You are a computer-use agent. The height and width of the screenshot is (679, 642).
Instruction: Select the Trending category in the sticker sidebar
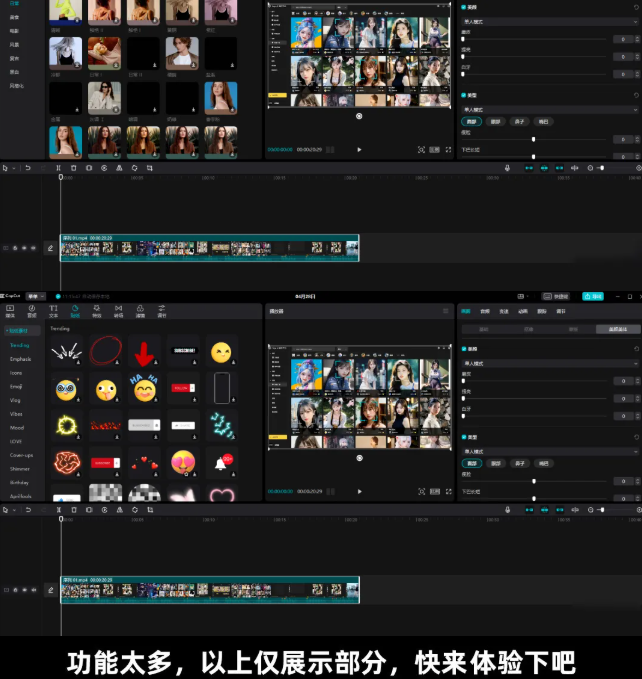pos(20,345)
